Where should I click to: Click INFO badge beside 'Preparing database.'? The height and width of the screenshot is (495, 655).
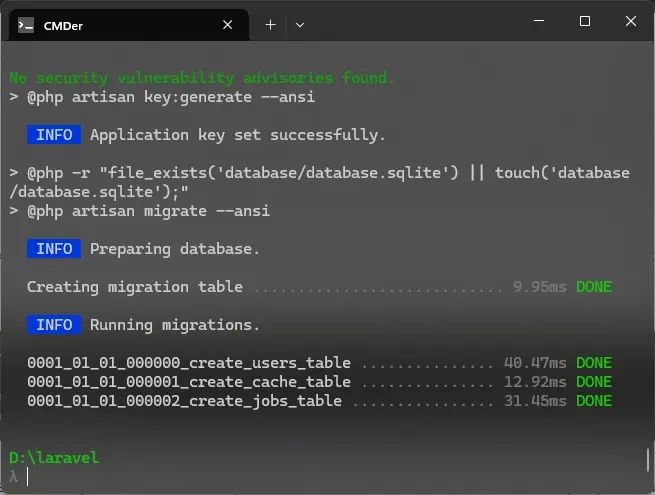(54, 249)
